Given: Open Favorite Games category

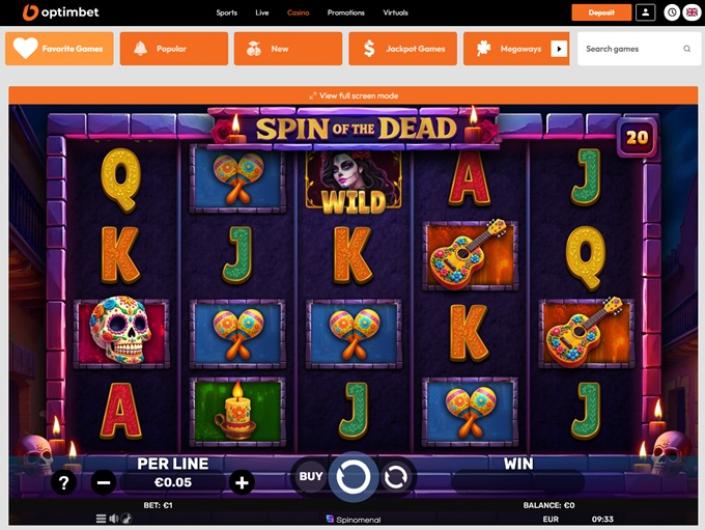Looking at the screenshot, I should point(59,49).
